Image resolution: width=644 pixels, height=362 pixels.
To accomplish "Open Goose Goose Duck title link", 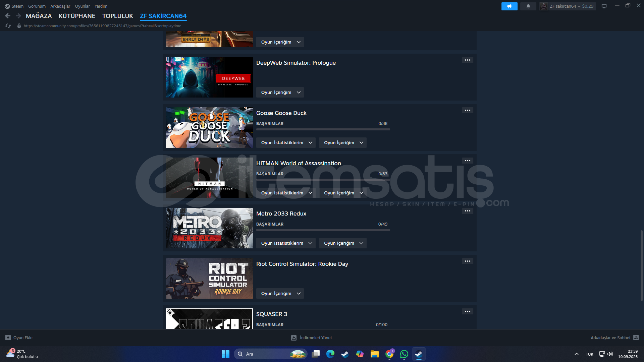I will click(281, 113).
